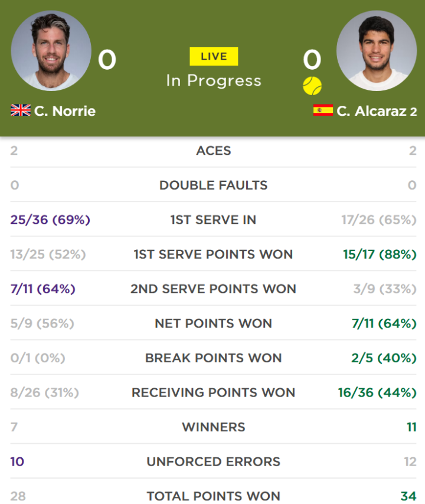Select the TOTAL POINTS WON label
The width and height of the screenshot is (425, 504).
point(214,496)
